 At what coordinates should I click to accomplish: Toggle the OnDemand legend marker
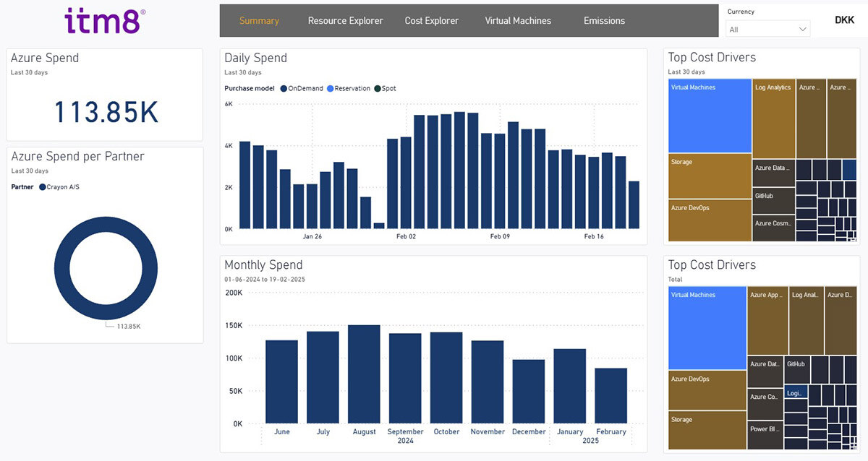point(284,89)
